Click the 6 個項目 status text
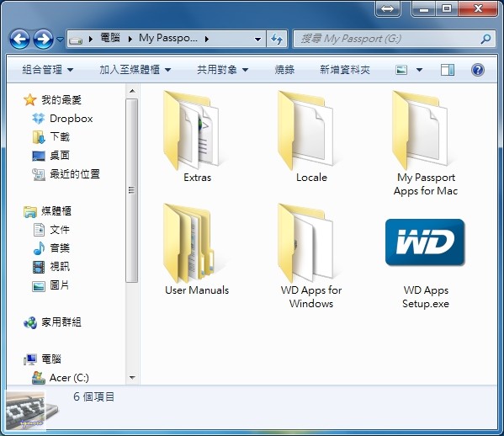This screenshot has height=436, width=504. 93,396
